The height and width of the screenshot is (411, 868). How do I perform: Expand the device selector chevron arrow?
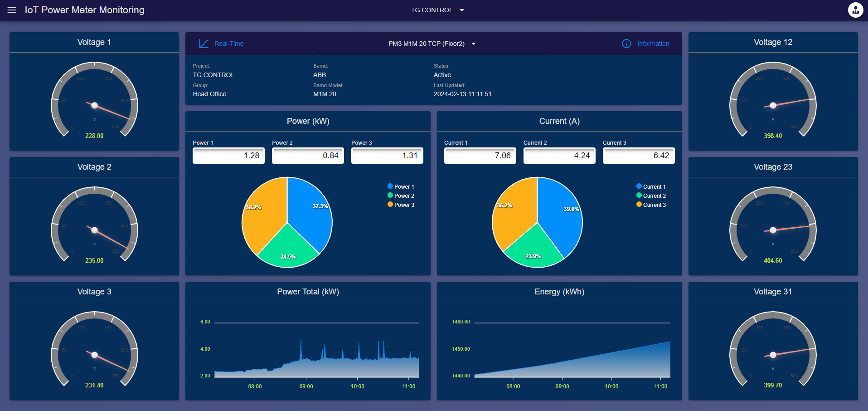tap(473, 44)
